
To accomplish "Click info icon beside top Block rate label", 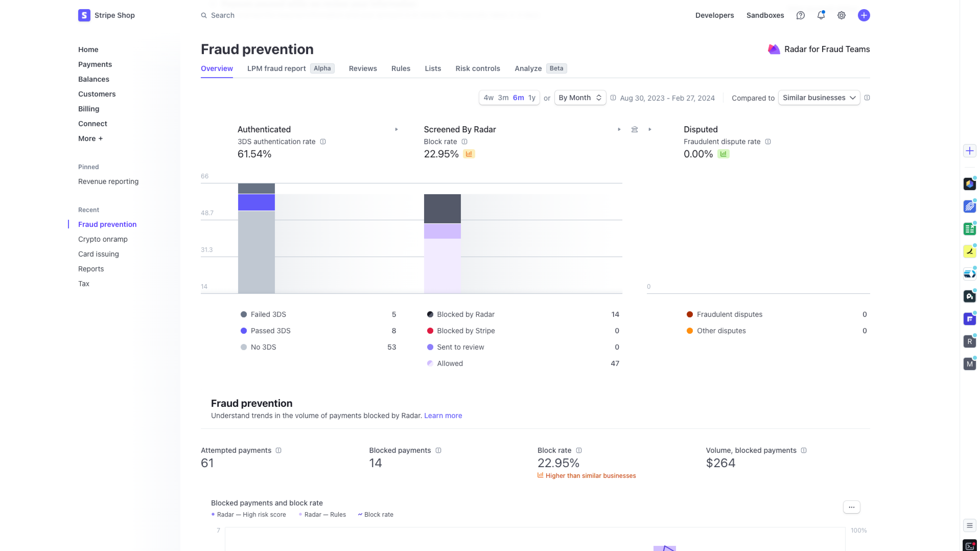I will [464, 141].
